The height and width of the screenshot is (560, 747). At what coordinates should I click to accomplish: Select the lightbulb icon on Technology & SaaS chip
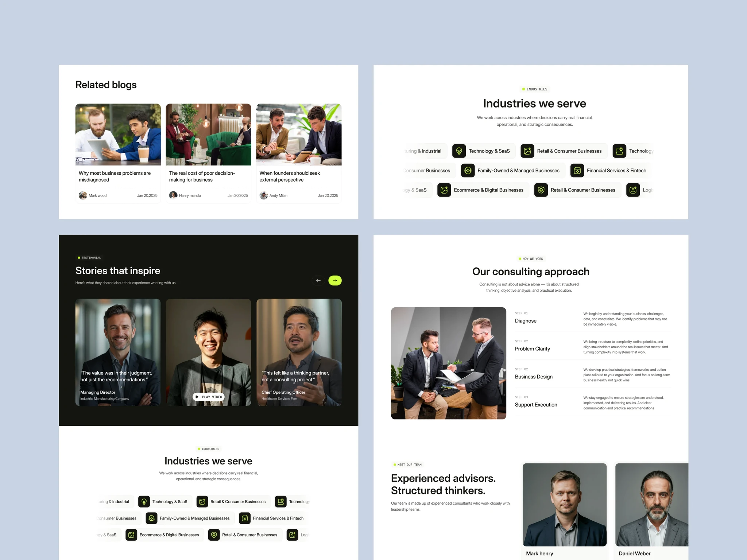(459, 151)
